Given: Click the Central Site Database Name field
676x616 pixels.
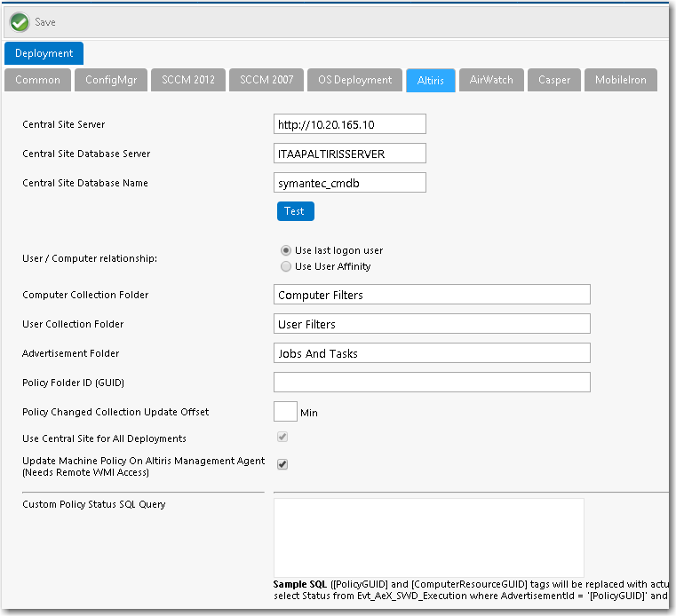Looking at the screenshot, I should [350, 183].
